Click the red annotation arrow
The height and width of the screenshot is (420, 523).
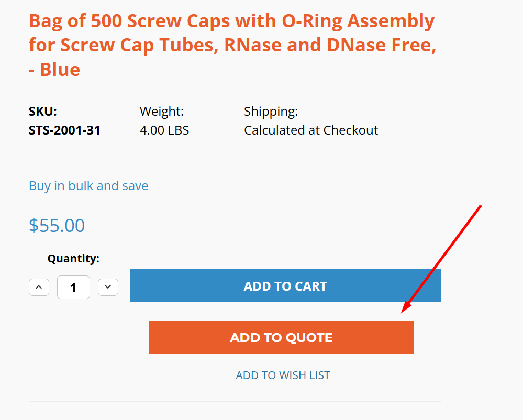[x=441, y=259]
